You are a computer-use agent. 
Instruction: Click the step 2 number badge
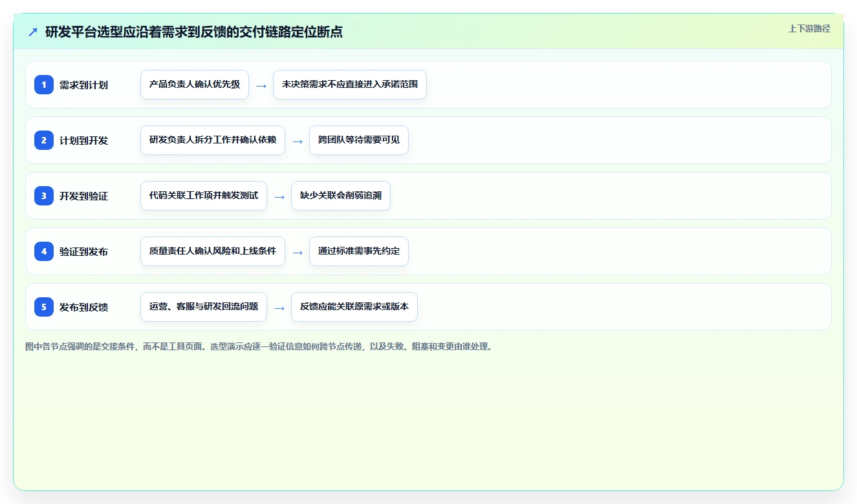point(44,140)
